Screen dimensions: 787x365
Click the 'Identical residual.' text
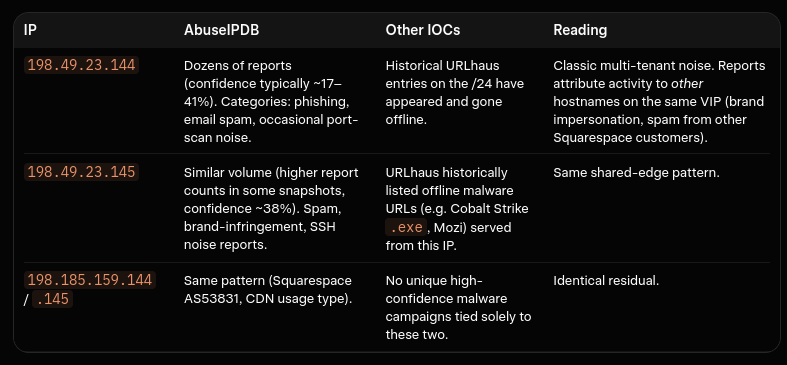point(606,281)
